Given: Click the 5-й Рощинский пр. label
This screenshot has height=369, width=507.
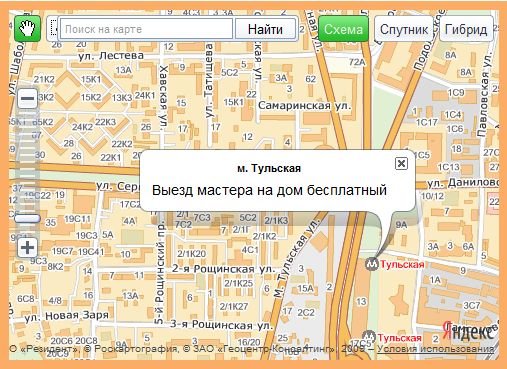Looking at the screenshot, I should 160,274.
